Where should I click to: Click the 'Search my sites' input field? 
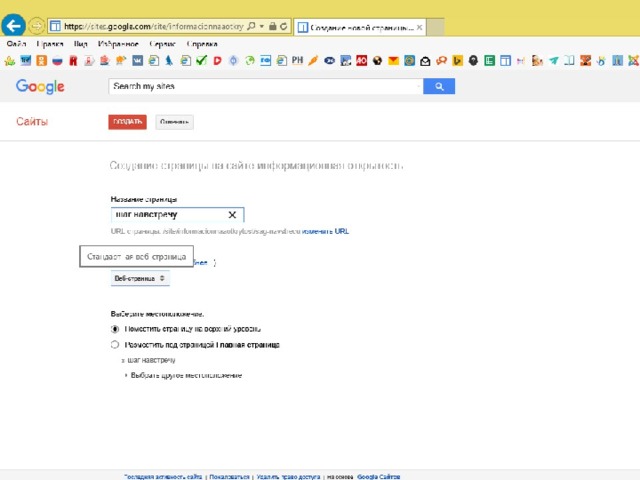265,87
